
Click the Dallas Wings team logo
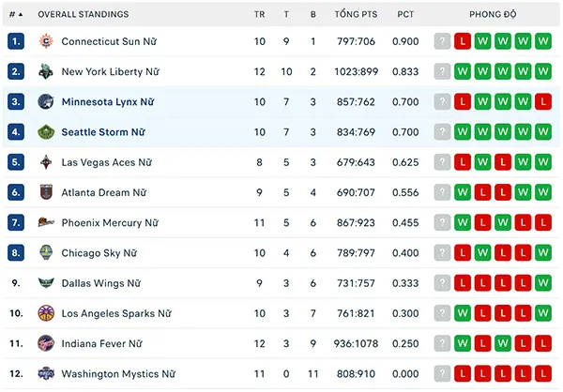46,283
